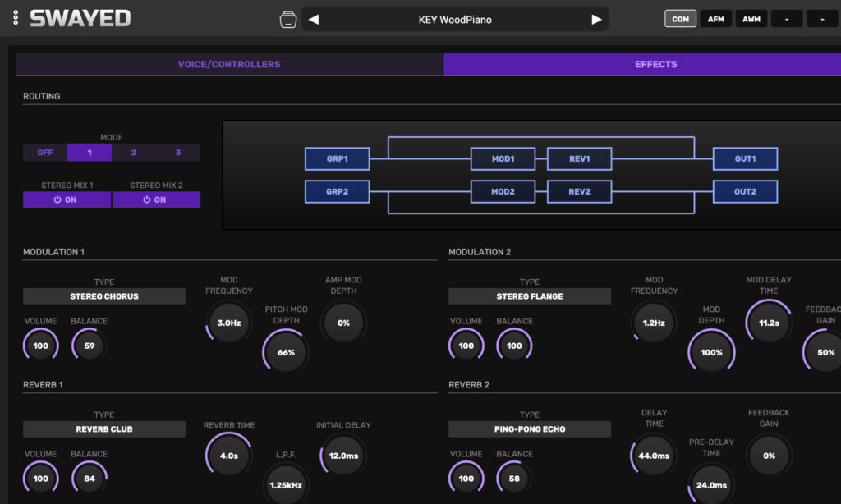
Task: Switch to the Voice/Controllers tab
Action: [229, 64]
